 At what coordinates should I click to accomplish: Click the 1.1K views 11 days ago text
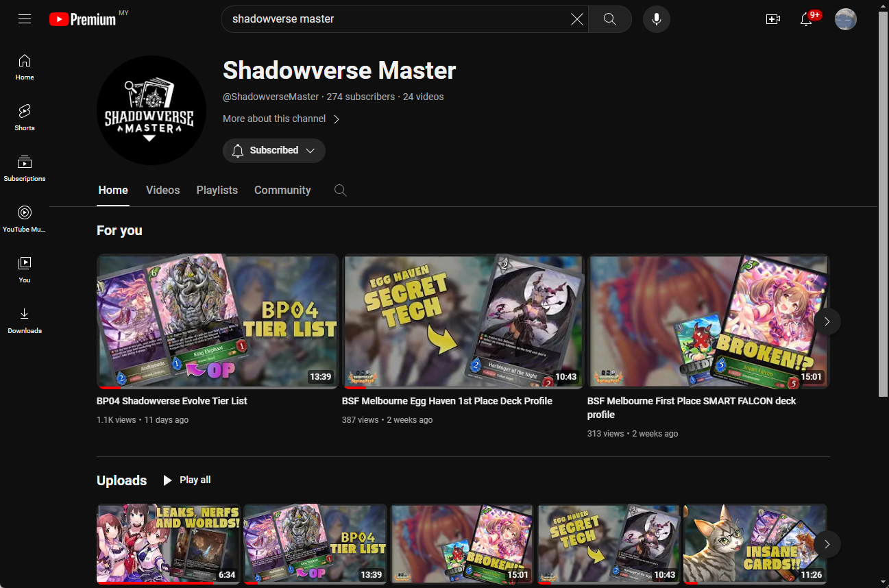(143, 420)
